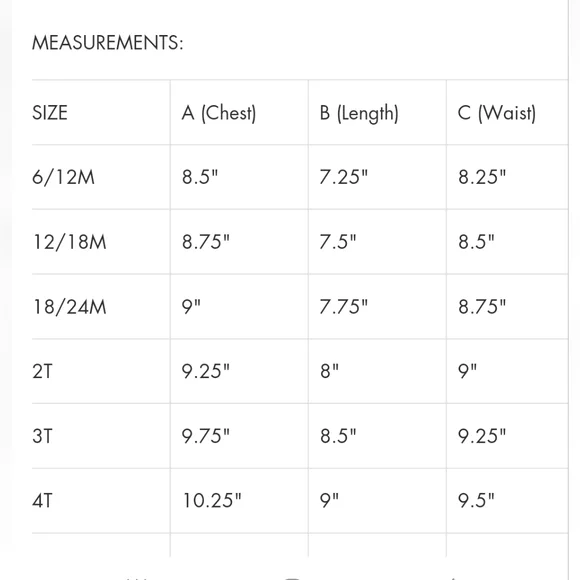580x580 pixels.
Task: Click the 10.25" chest value for 4T
Action: (x=212, y=500)
